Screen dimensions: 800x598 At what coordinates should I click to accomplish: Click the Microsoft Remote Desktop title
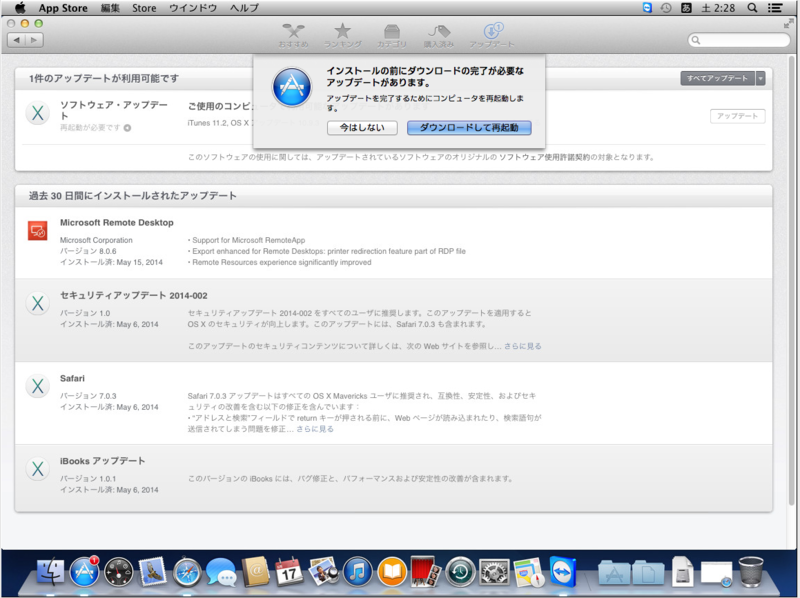[117, 222]
